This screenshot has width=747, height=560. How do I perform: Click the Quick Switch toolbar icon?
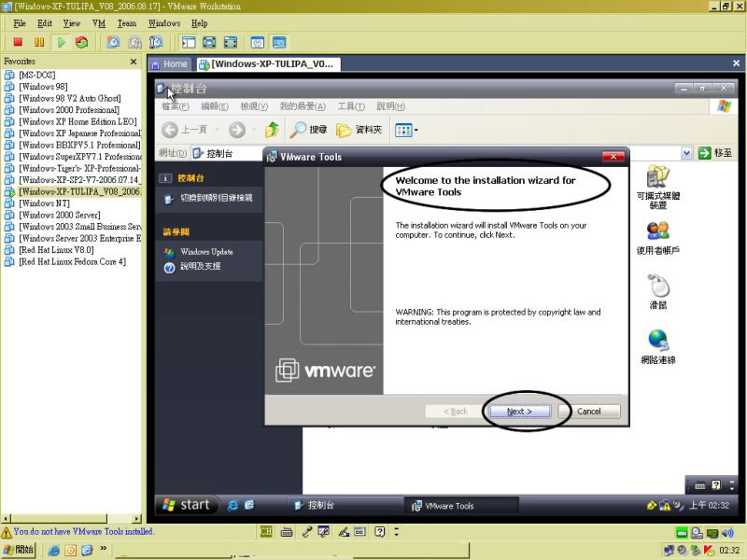pyautogui.click(x=230, y=42)
